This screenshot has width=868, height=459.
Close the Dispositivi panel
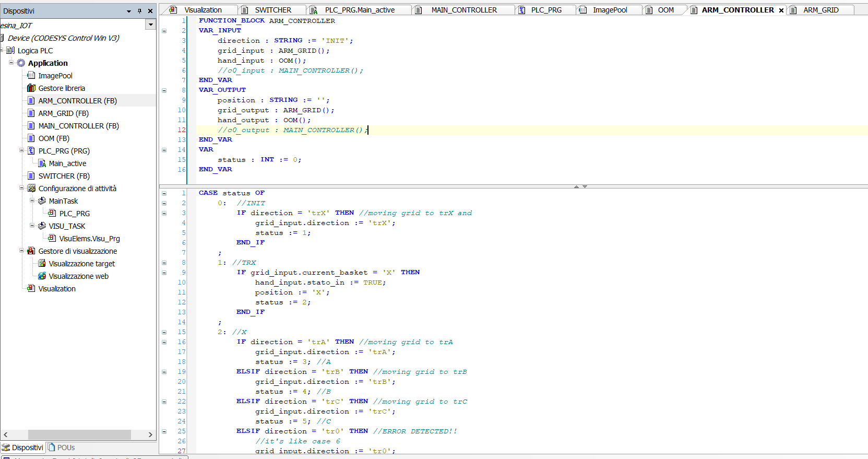(150, 11)
